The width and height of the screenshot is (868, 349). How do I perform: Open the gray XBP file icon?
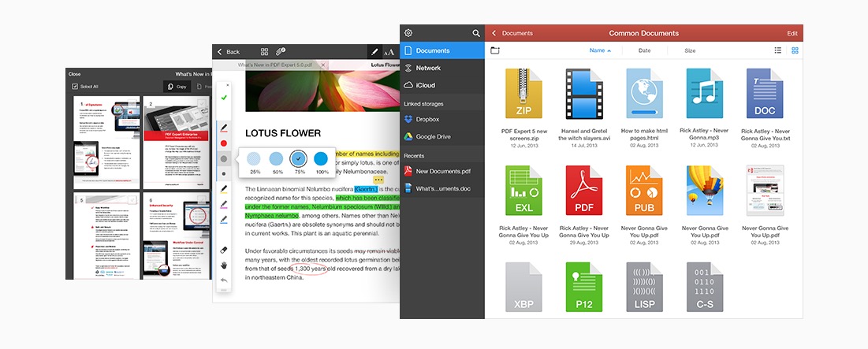pyautogui.click(x=523, y=287)
